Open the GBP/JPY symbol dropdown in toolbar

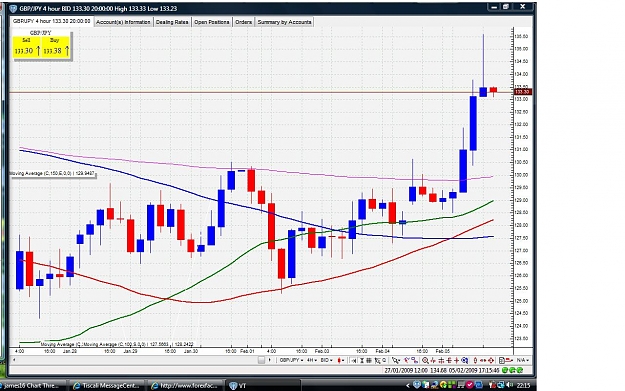tap(291, 360)
